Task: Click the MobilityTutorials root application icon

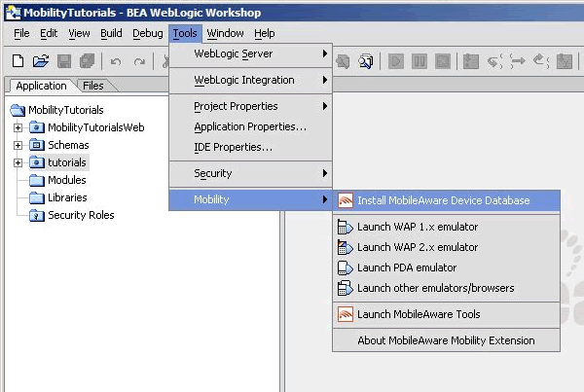Action: click(18, 110)
